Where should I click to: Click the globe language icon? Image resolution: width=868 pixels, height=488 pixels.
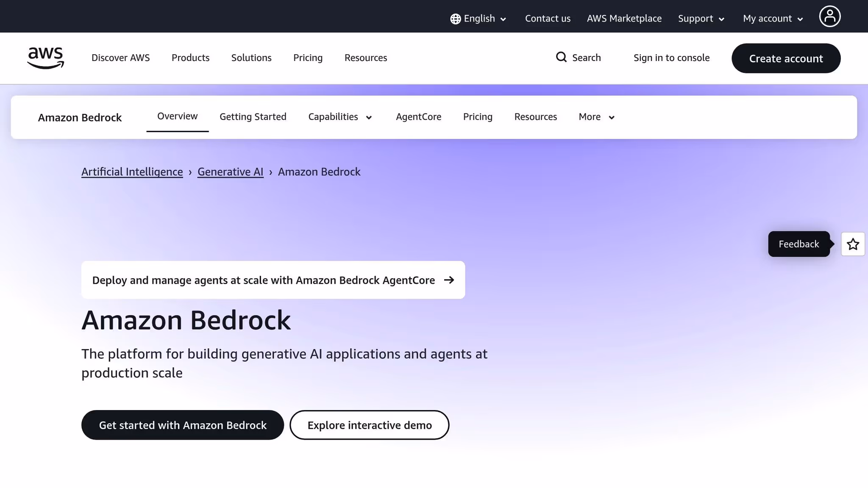455,18
